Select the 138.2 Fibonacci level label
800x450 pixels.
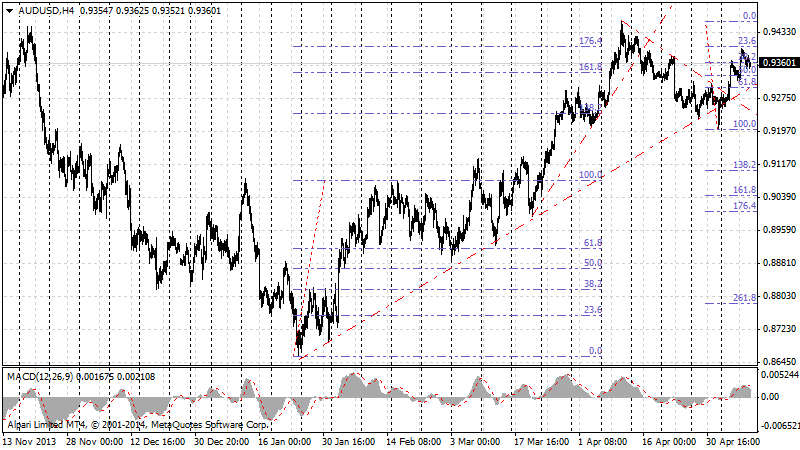click(x=743, y=164)
